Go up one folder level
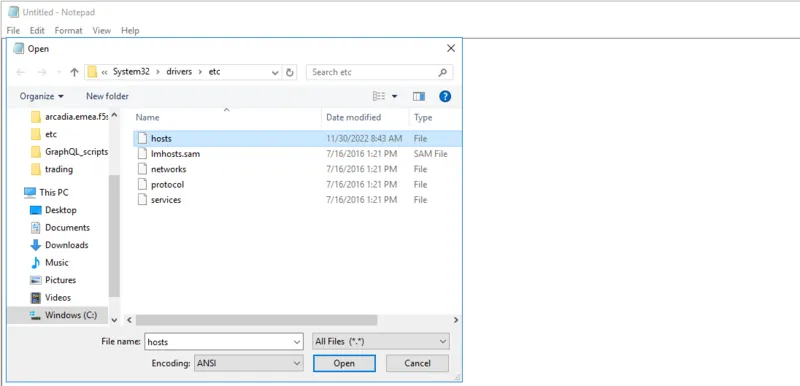The image size is (800, 386). pos(74,72)
